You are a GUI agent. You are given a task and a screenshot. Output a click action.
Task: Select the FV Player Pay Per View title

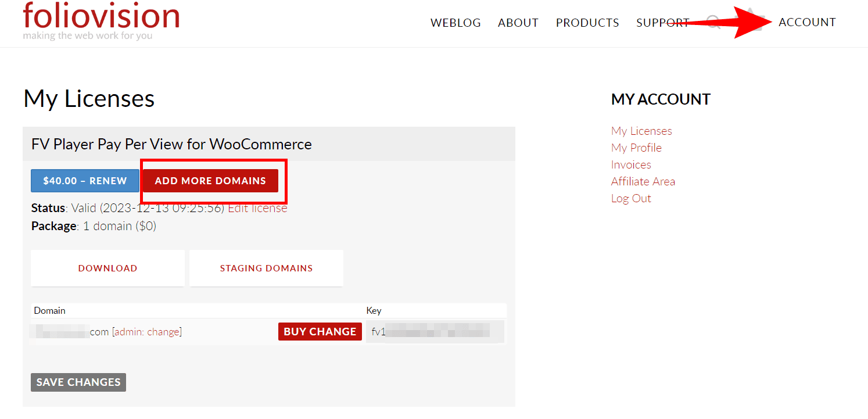(171, 144)
